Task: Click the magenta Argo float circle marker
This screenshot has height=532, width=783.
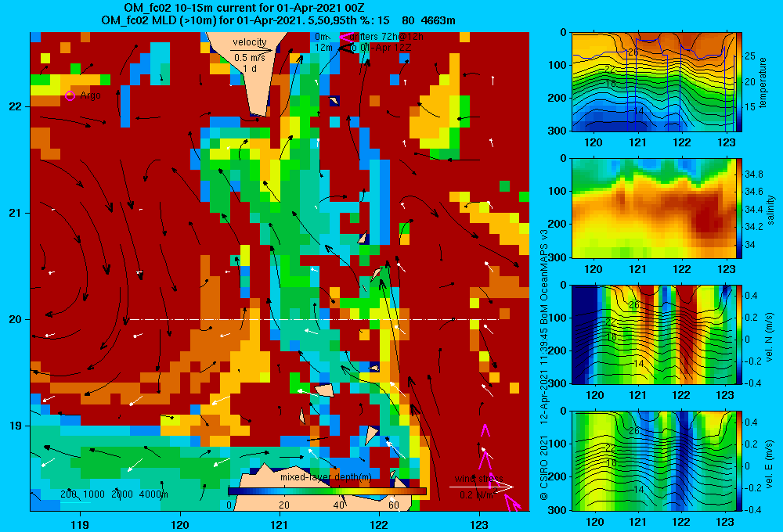Action: 70,95
